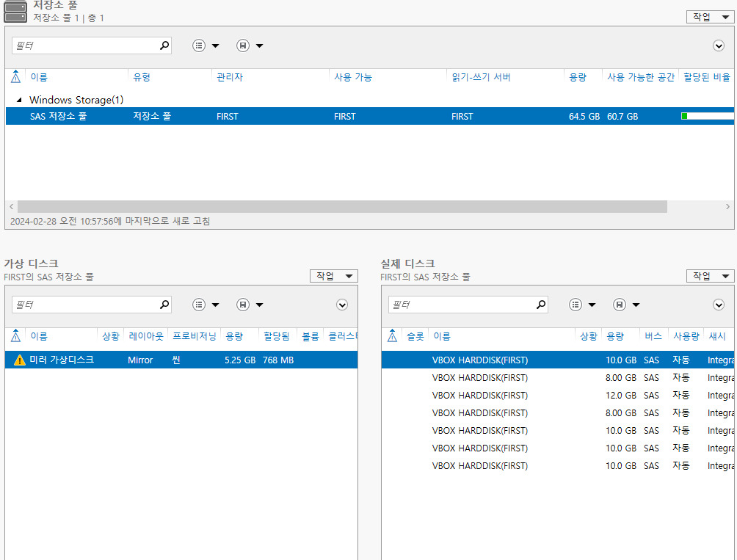Click the scroll right arrow in storage pool list

click(727, 207)
